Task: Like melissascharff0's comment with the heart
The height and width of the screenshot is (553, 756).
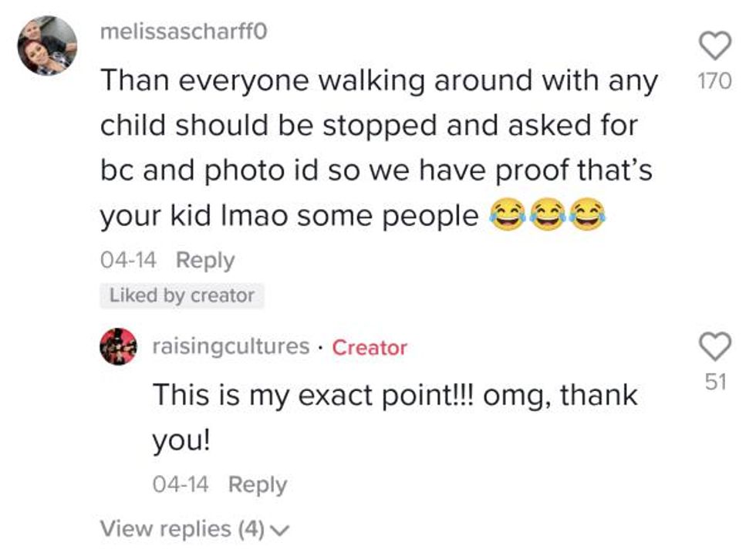Action: point(715,46)
